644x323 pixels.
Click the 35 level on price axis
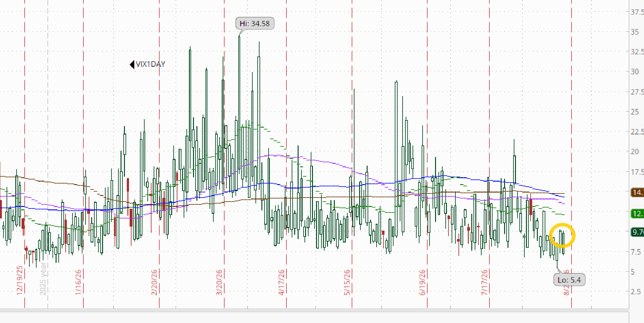tap(635, 32)
